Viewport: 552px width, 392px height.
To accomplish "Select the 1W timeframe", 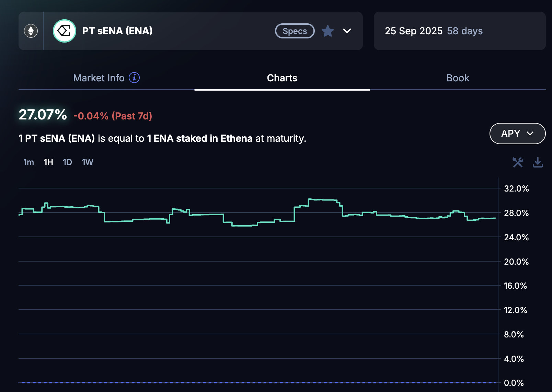I will click(x=88, y=162).
